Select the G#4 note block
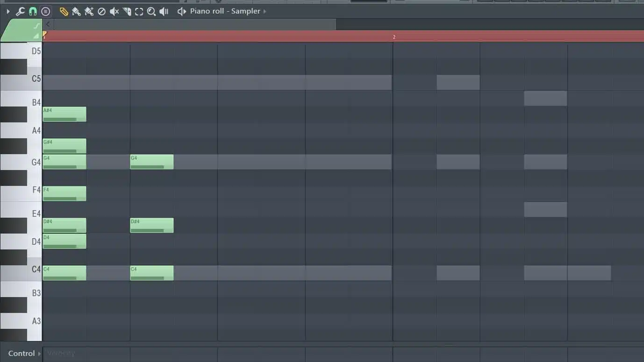The width and height of the screenshot is (644, 362). pyautogui.click(x=64, y=146)
